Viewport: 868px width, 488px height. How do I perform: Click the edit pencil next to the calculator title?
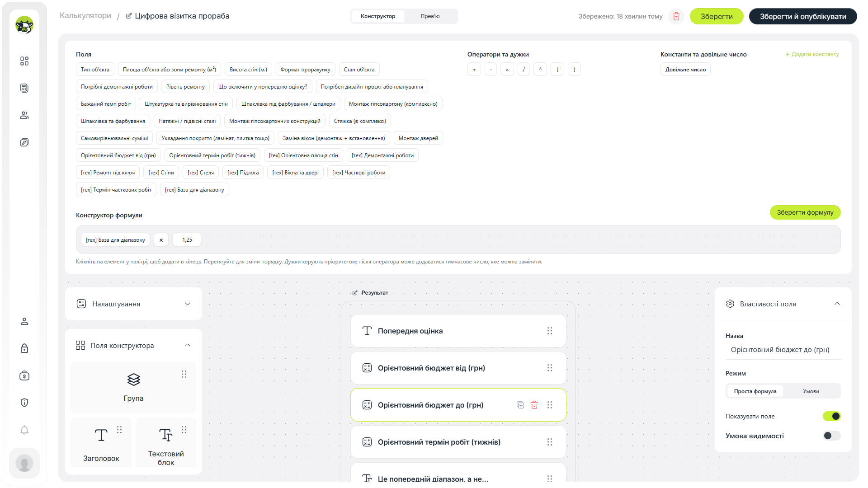(129, 16)
